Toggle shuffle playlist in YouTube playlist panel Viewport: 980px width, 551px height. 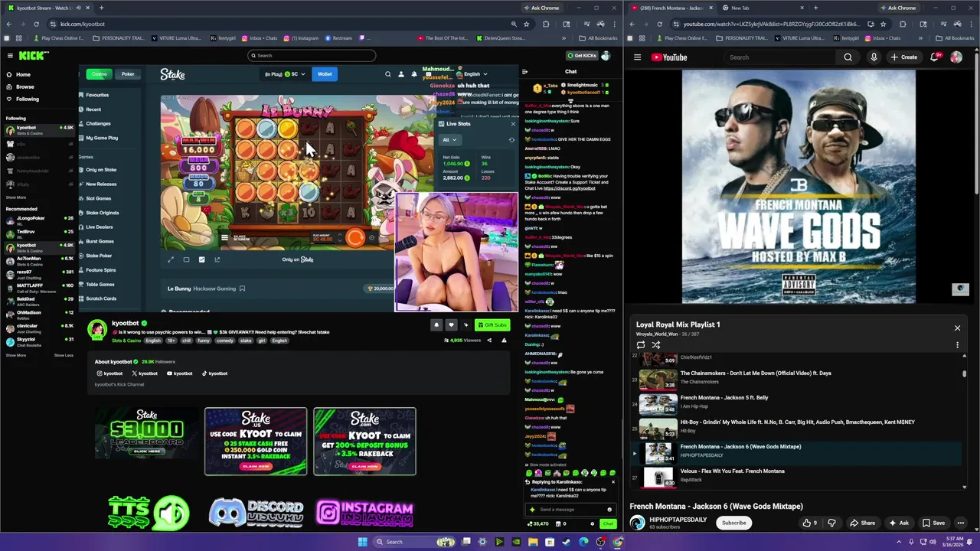(x=656, y=344)
